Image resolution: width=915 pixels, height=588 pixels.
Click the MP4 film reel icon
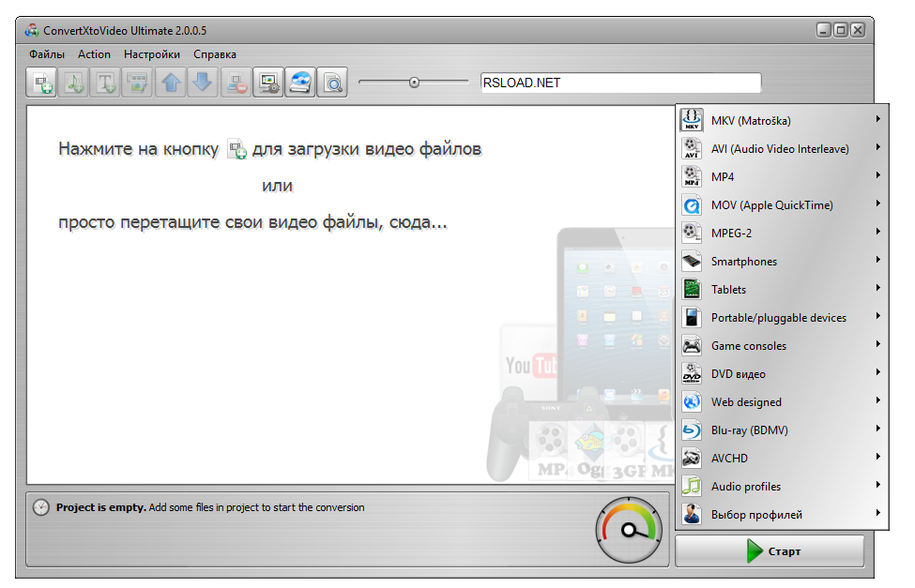692,176
